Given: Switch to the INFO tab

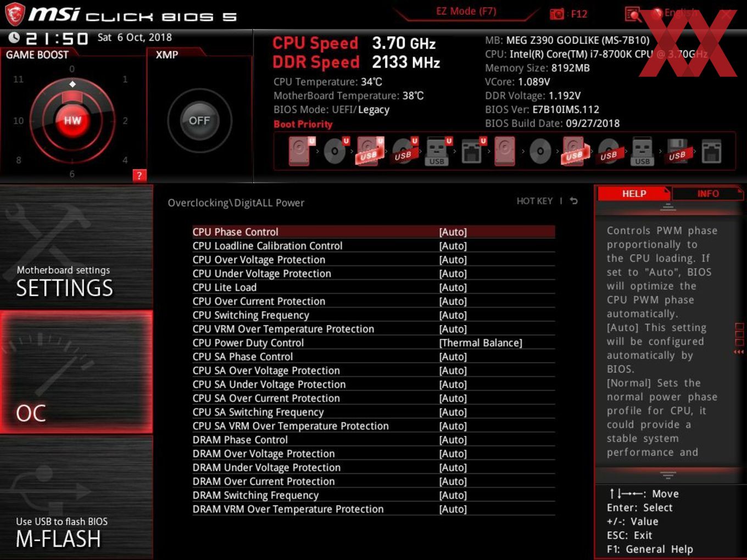Looking at the screenshot, I should tap(708, 193).
